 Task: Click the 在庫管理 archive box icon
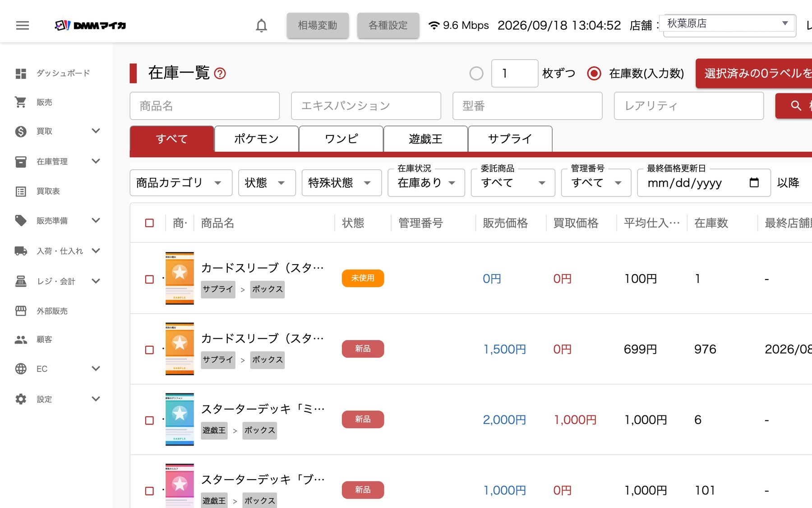(21, 161)
